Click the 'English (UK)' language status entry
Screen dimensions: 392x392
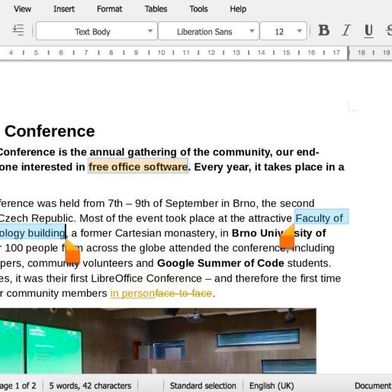coord(272,386)
